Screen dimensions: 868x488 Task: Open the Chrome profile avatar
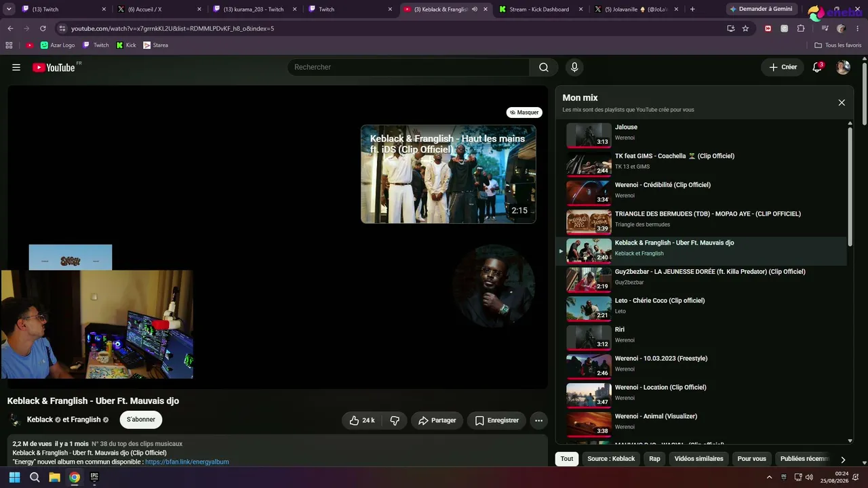[841, 28]
